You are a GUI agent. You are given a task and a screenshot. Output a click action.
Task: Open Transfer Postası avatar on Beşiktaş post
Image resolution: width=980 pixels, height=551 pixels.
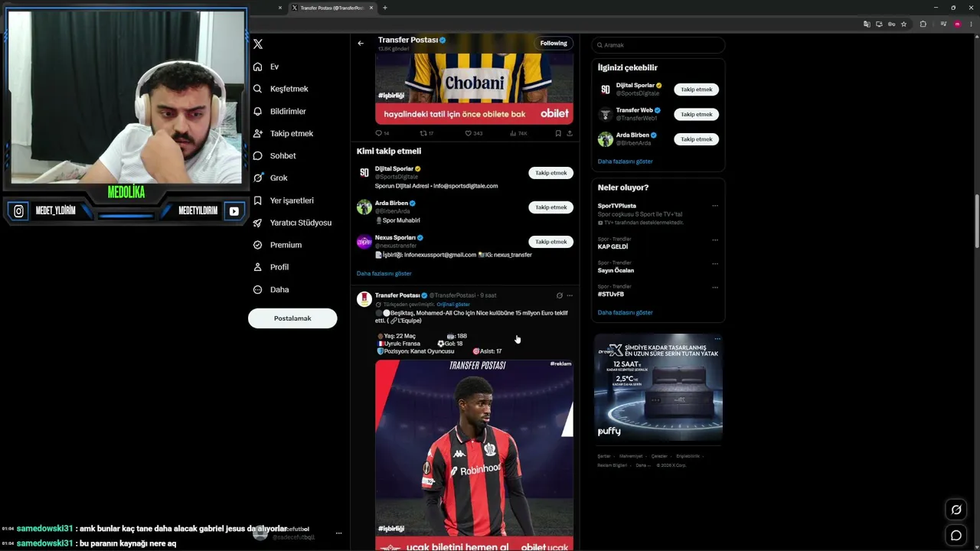point(364,299)
